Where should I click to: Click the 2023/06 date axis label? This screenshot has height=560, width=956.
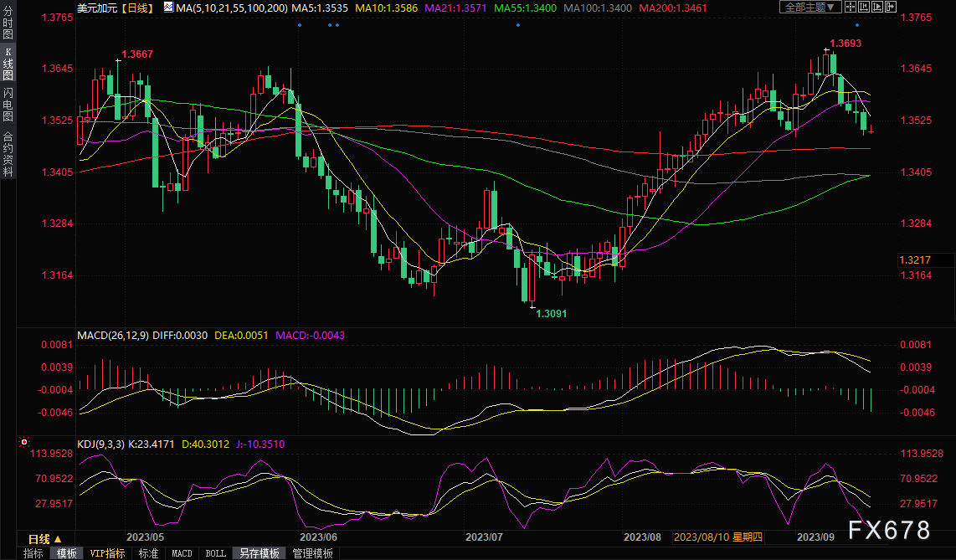click(318, 537)
